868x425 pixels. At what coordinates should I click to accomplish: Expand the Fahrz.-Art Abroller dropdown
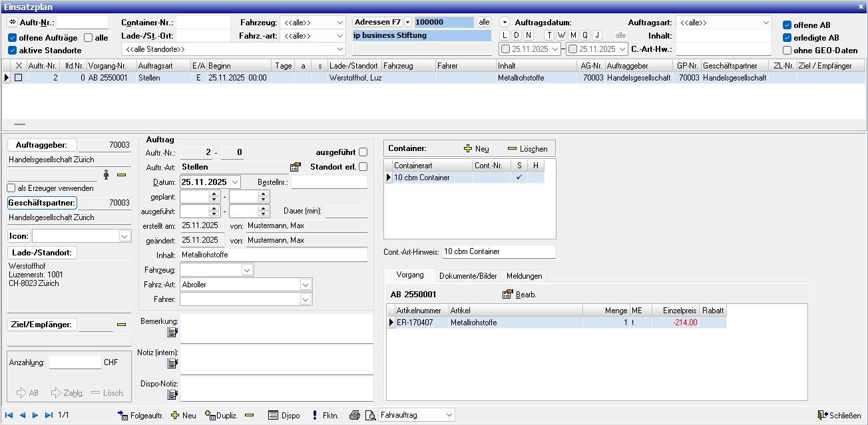306,285
